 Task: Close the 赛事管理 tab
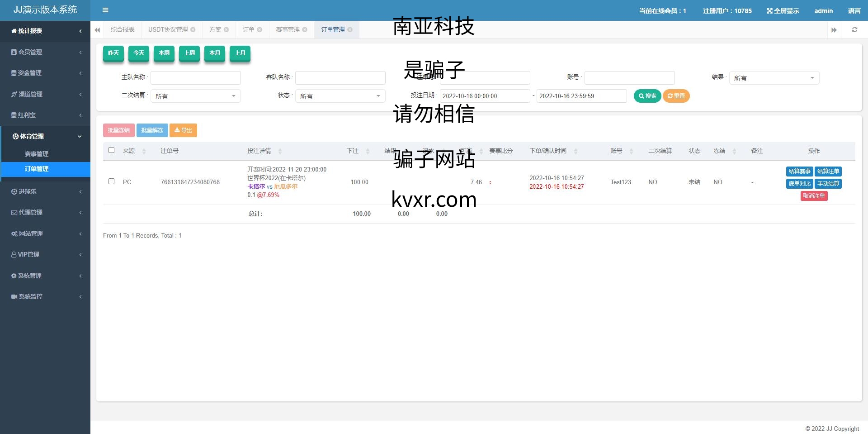305,30
